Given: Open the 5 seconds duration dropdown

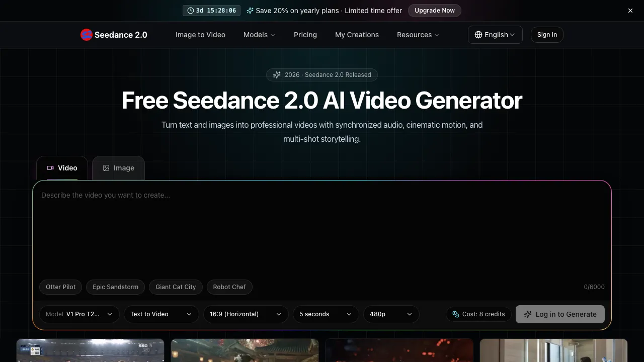Looking at the screenshot, I should pos(326,314).
